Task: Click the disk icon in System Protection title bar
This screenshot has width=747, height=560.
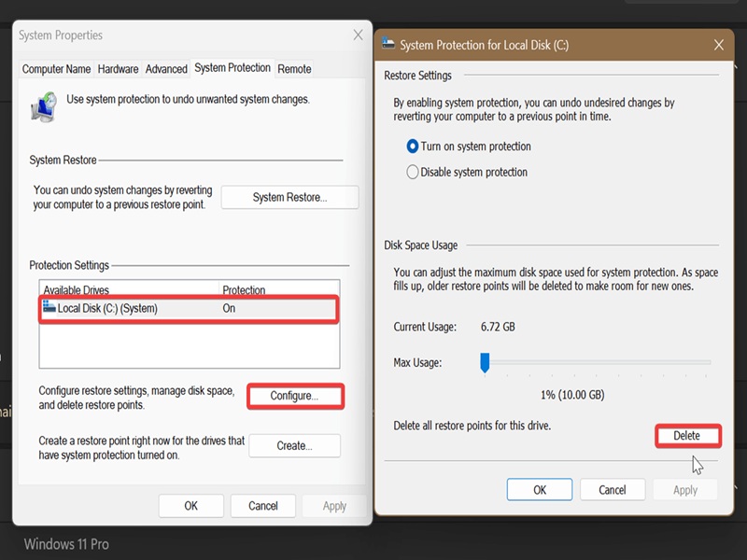Action: [388, 44]
